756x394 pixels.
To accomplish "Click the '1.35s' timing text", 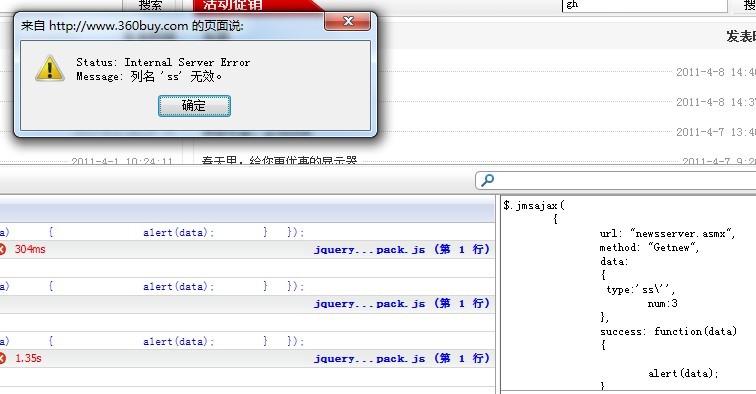I will 28,358.
